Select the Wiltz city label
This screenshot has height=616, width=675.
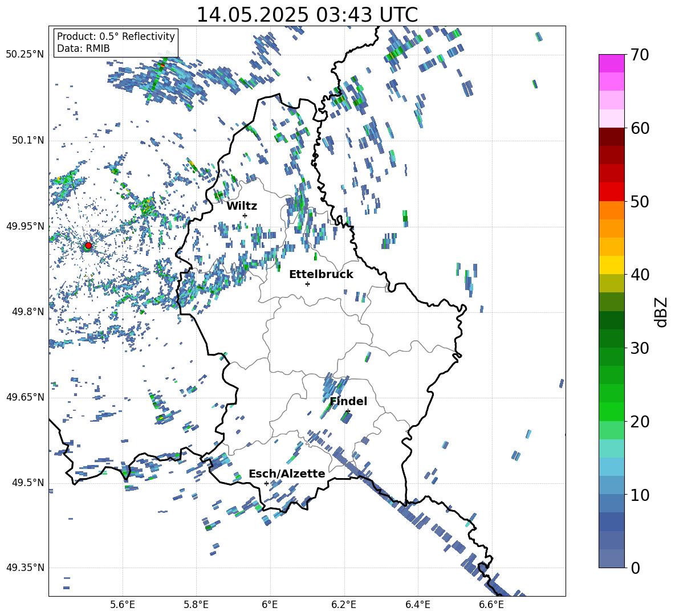point(242,206)
